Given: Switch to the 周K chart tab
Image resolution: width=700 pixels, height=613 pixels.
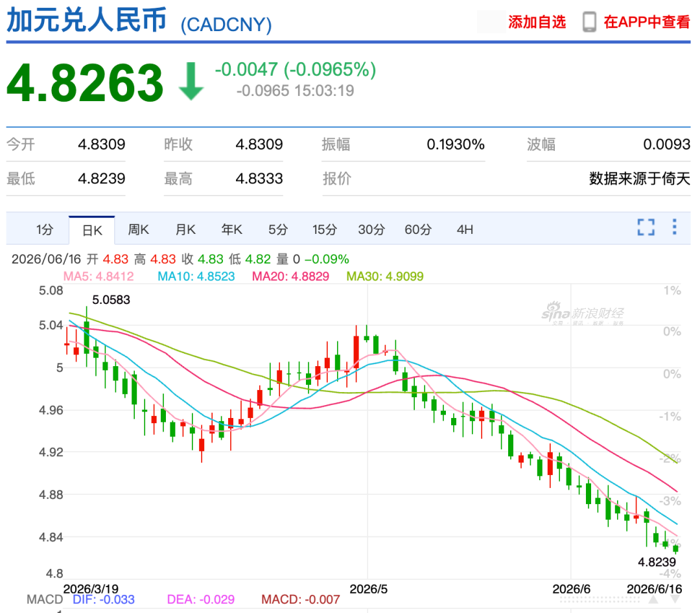Looking at the screenshot, I should point(139,229).
